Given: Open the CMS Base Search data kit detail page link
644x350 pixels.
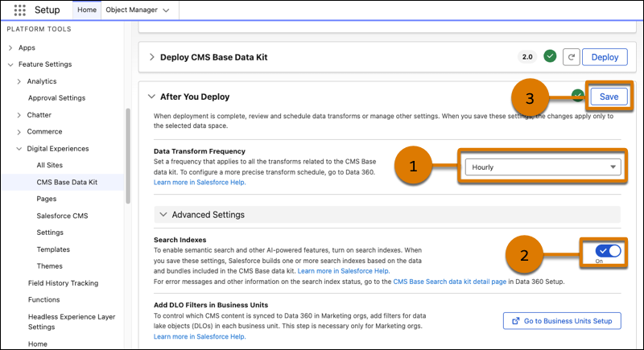Looking at the screenshot, I should [450, 282].
